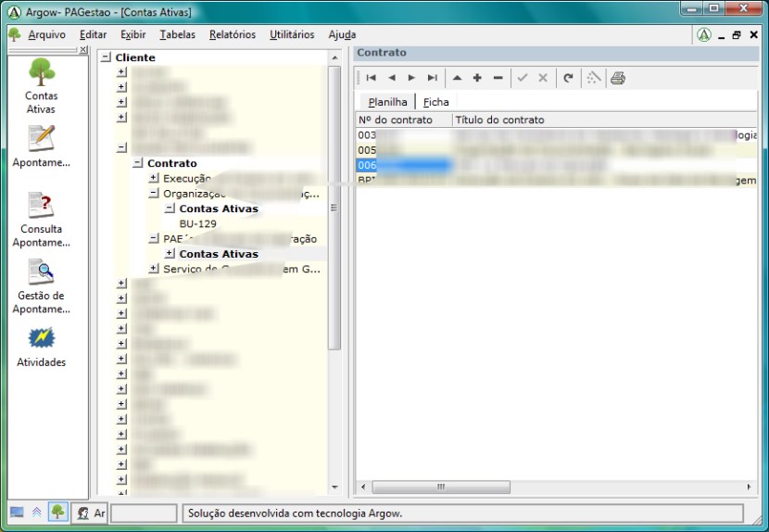Click the tree icon next to Arquivo

click(15, 34)
